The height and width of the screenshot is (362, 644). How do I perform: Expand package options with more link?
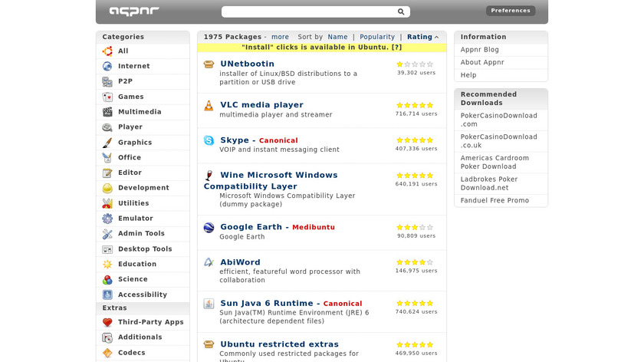point(280,37)
